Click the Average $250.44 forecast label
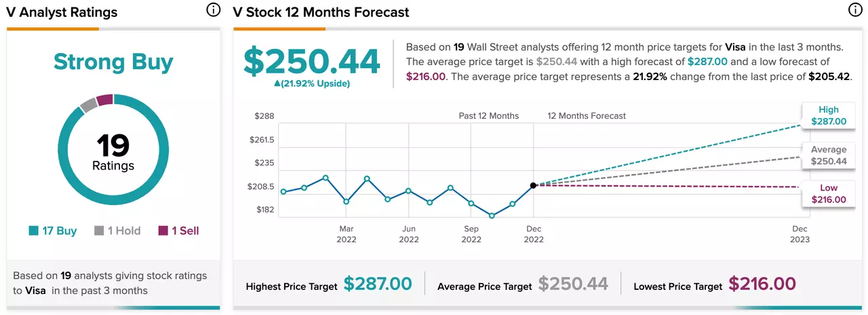This screenshot has height=315, width=868. [x=828, y=155]
